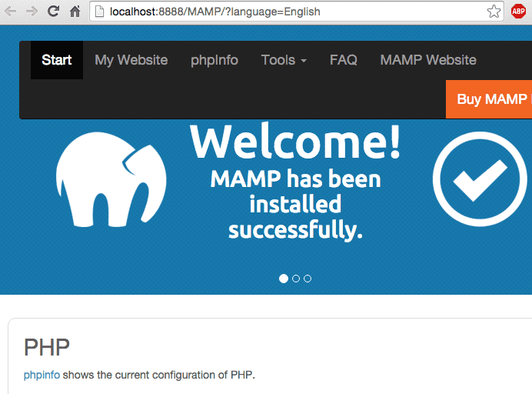Click the orange Buy MAMP button

(489, 99)
